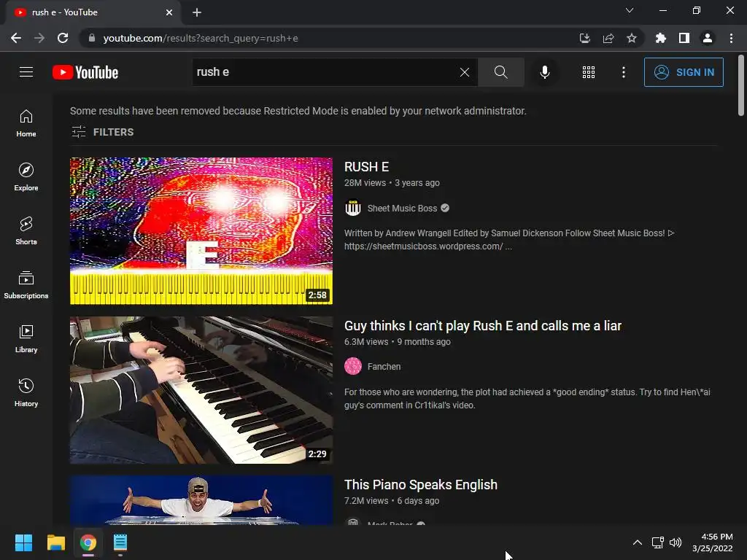Screen dimensions: 747x560
Task: Open Explore in the sidebar
Action: point(26,177)
